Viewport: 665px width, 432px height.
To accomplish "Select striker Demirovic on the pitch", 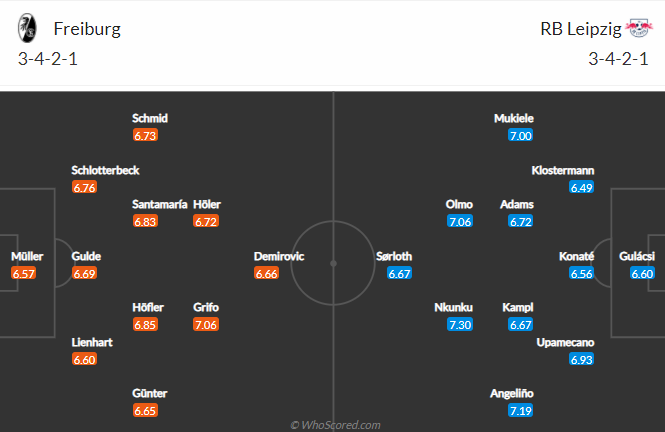I will [279, 256].
